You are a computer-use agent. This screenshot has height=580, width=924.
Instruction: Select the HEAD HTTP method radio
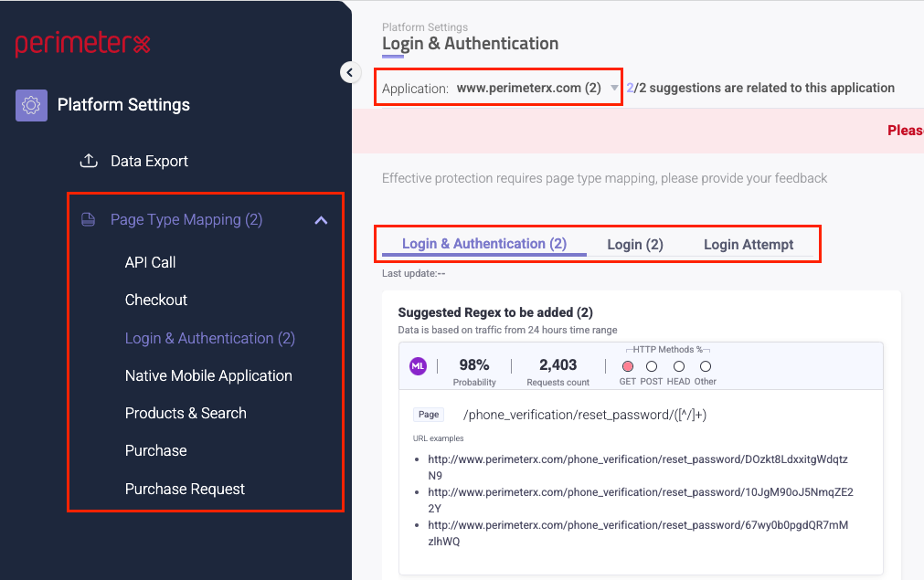(x=678, y=366)
